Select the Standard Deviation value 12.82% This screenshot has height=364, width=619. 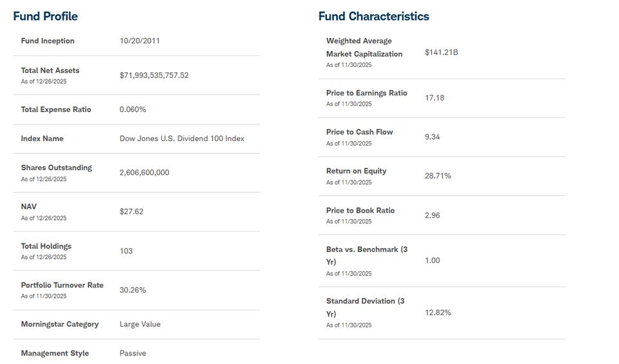click(x=437, y=312)
